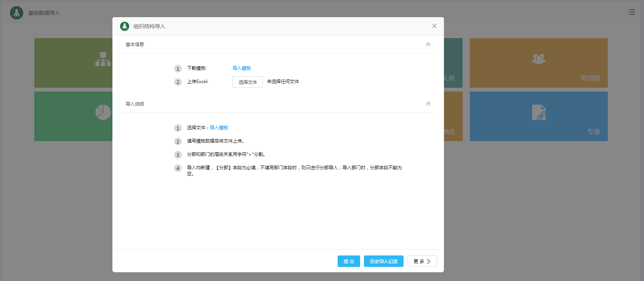Click the organization chart tile icon
Viewport: 644px width, 281px height.
[x=103, y=59]
